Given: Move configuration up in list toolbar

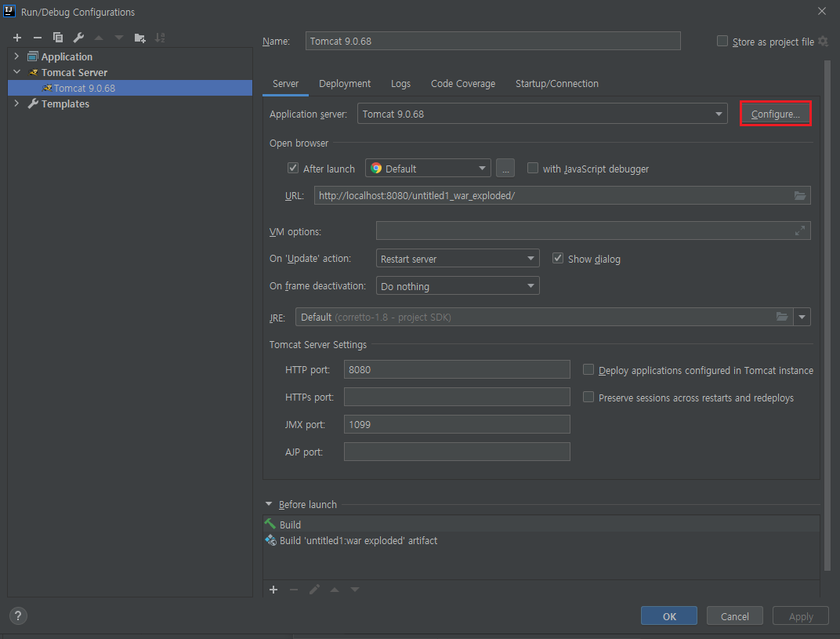Looking at the screenshot, I should coord(99,38).
